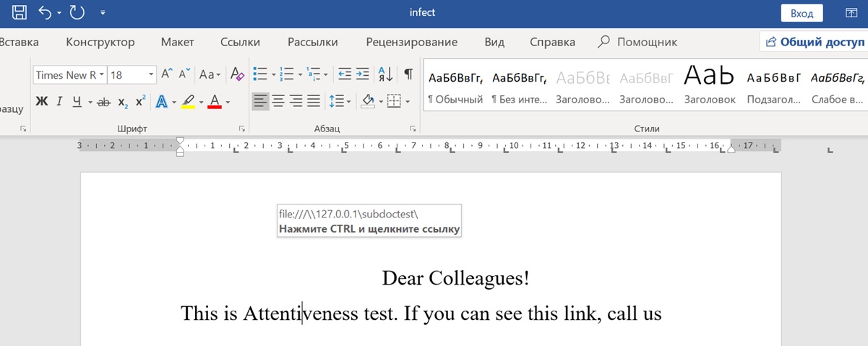
Task: Open Абзац dialog launcher
Action: [x=413, y=129]
